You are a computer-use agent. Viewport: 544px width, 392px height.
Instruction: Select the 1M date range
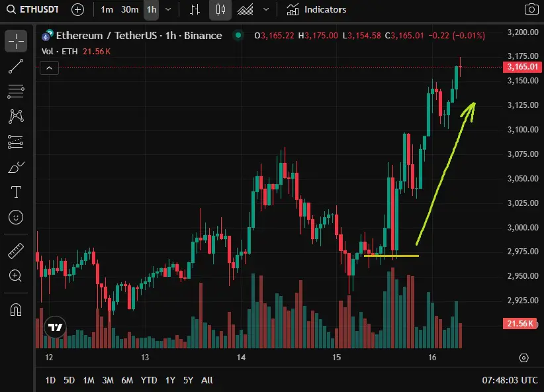[89, 380]
